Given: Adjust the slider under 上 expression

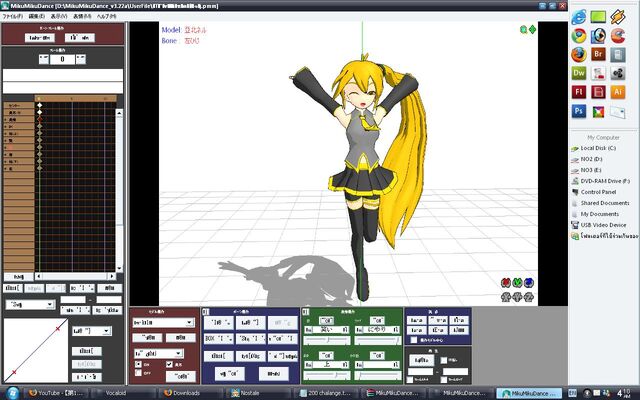Looking at the screenshot, I should click(327, 375).
